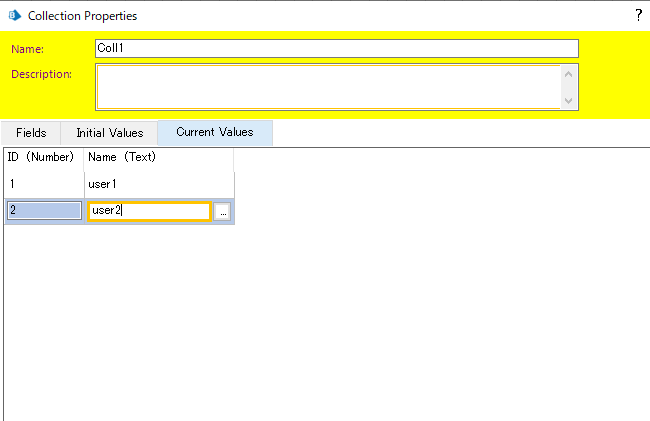Click the ID (Number) column header

pyautogui.click(x=42, y=157)
